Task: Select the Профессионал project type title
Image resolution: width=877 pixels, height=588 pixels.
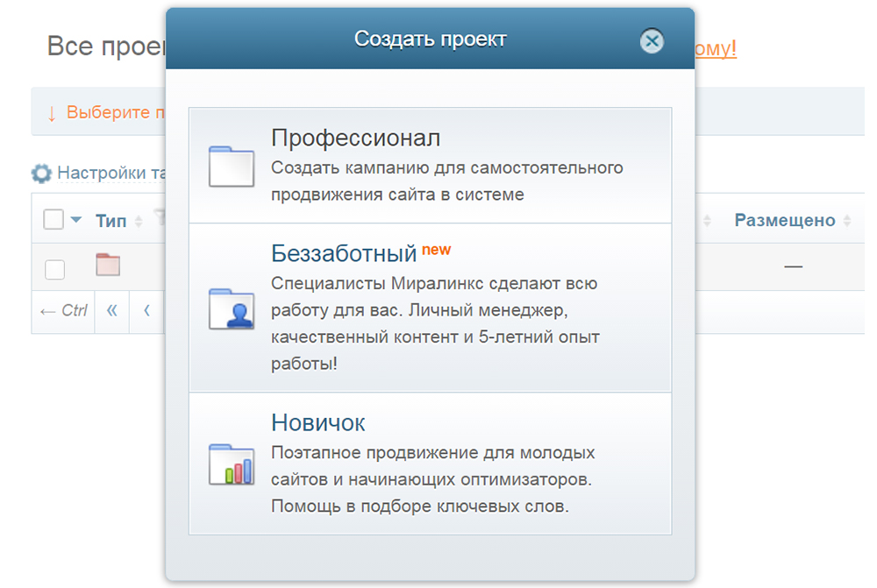Action: (355, 138)
